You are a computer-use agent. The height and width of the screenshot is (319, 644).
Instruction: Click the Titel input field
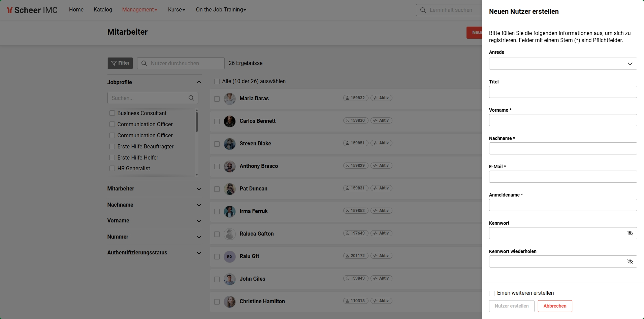pyautogui.click(x=563, y=92)
